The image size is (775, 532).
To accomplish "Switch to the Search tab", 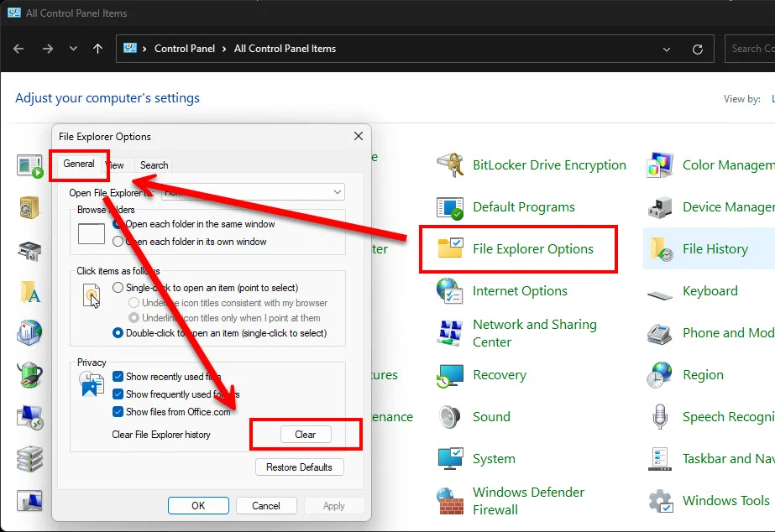I will pos(154,165).
